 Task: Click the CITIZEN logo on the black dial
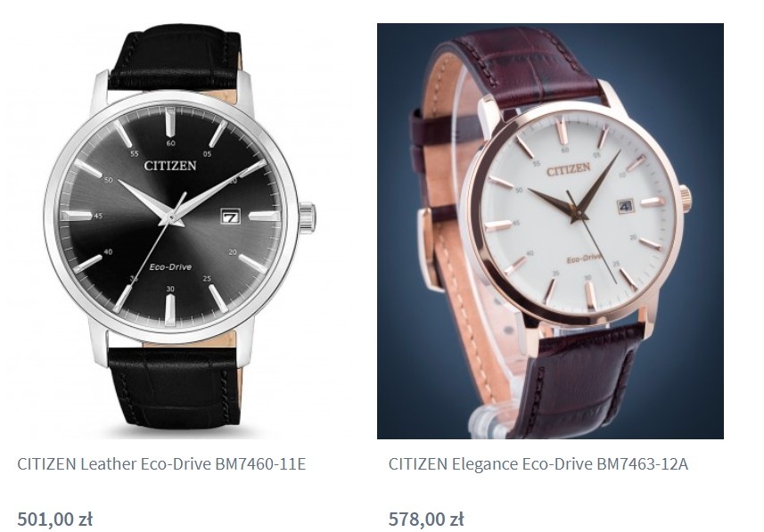170,166
